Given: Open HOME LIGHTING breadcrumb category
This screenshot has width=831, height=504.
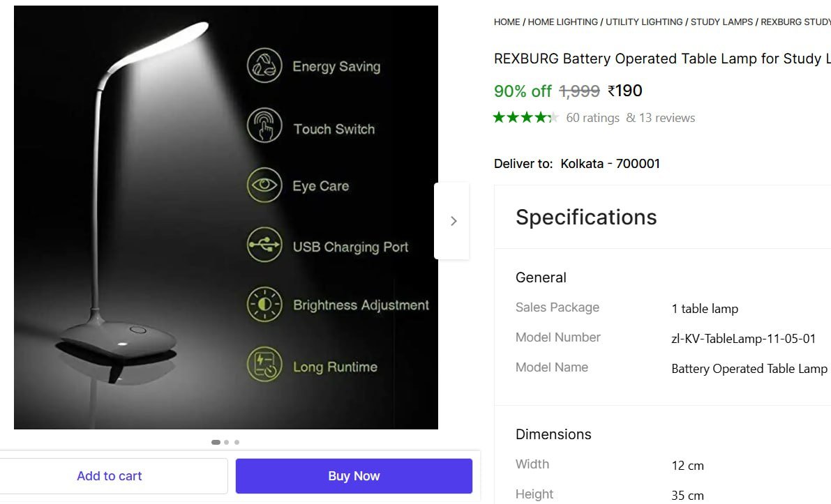Looking at the screenshot, I should [562, 22].
